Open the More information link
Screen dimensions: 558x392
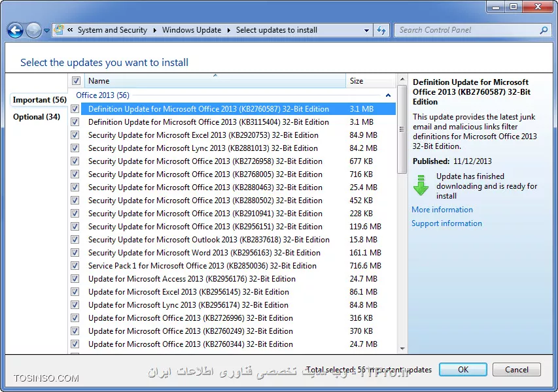click(x=442, y=210)
